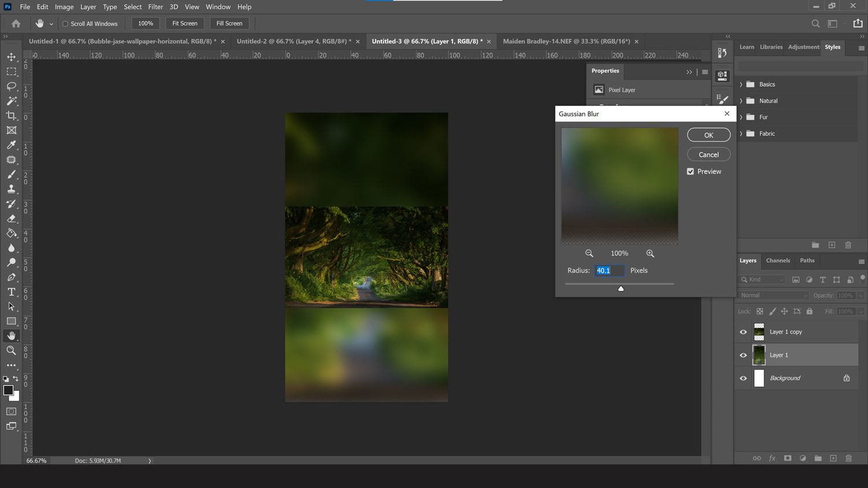Screen dimensions: 868x488
Task: Toggle lock transparent pixels
Action: point(760,311)
